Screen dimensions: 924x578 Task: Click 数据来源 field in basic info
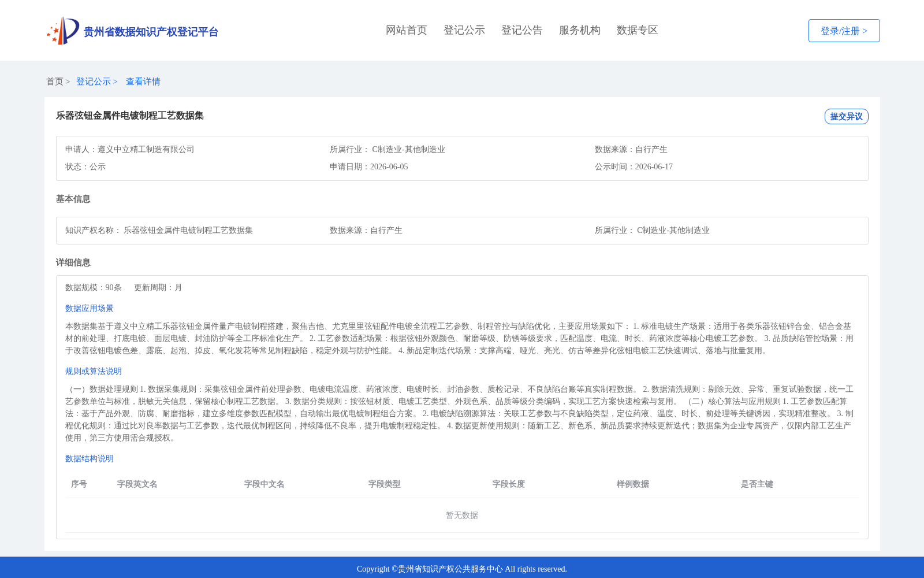pos(366,230)
